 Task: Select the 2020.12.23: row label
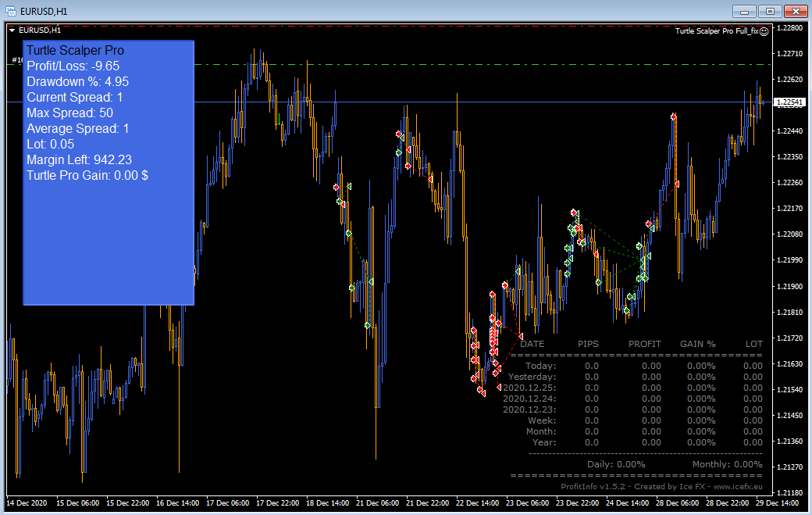click(529, 409)
